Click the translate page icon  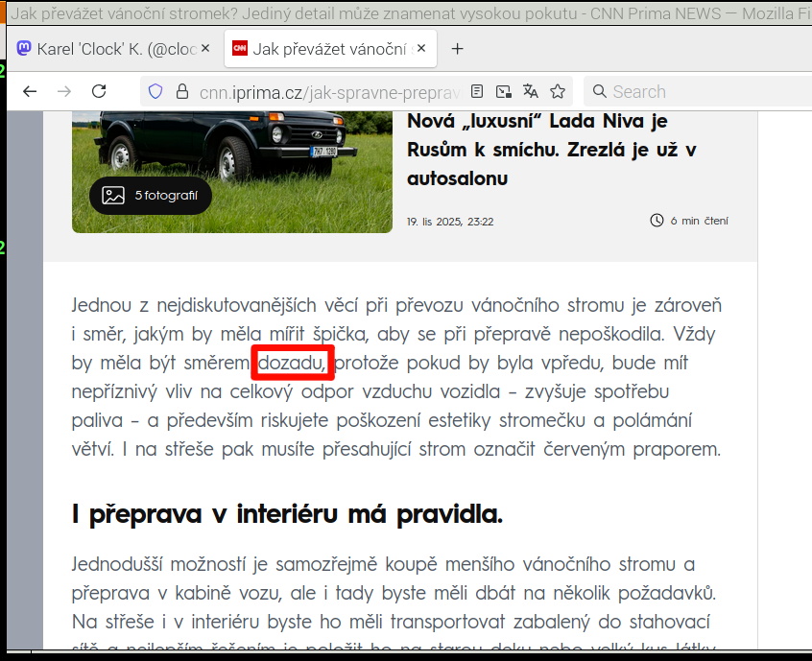click(x=531, y=91)
